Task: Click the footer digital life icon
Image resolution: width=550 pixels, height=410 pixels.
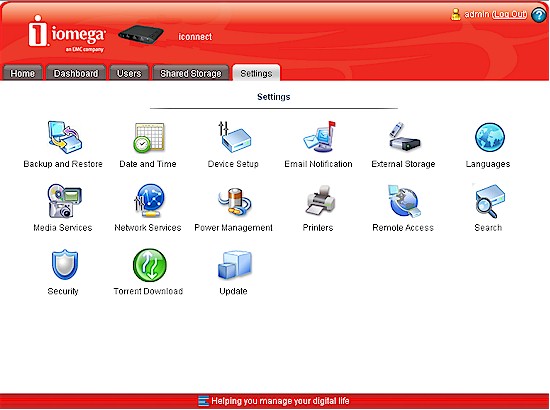Action: pyautogui.click(x=203, y=401)
